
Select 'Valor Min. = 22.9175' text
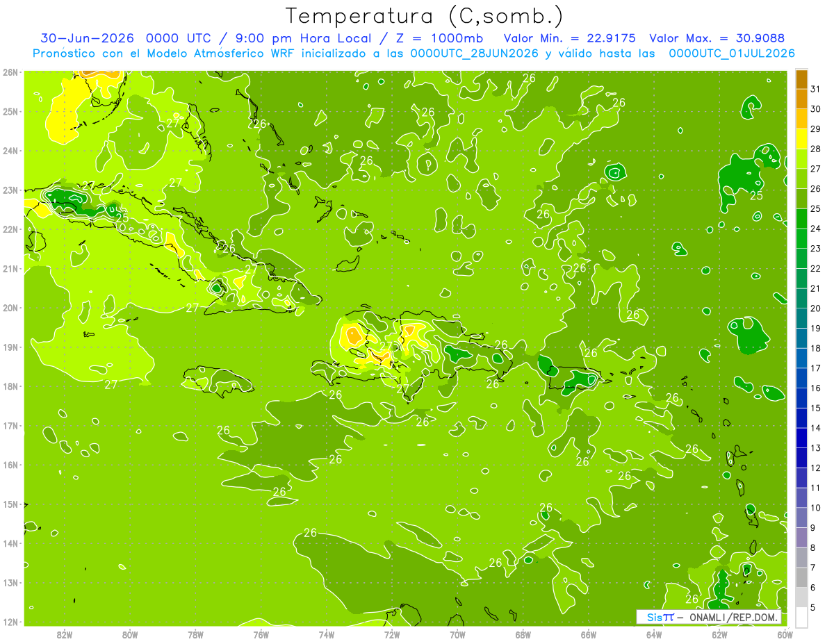pyautogui.click(x=569, y=38)
